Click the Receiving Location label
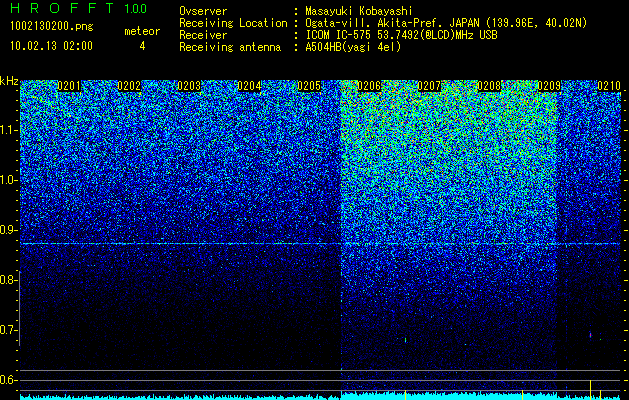Image resolution: width=629 pixels, height=400 pixels. click(233, 23)
